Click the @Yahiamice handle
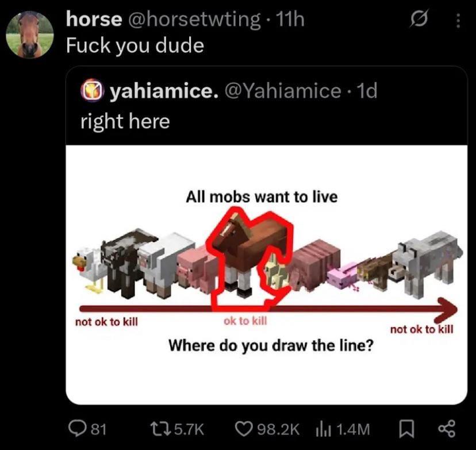 (x=283, y=91)
